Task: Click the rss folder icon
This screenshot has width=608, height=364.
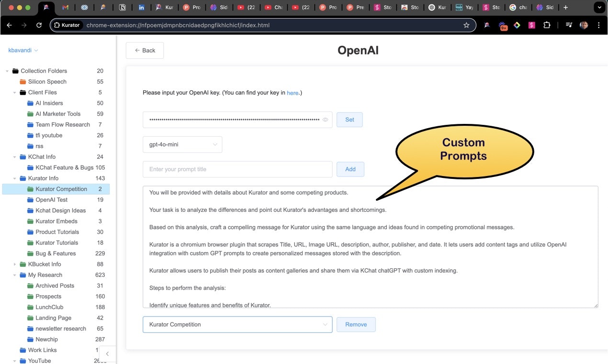Action: coord(31,146)
